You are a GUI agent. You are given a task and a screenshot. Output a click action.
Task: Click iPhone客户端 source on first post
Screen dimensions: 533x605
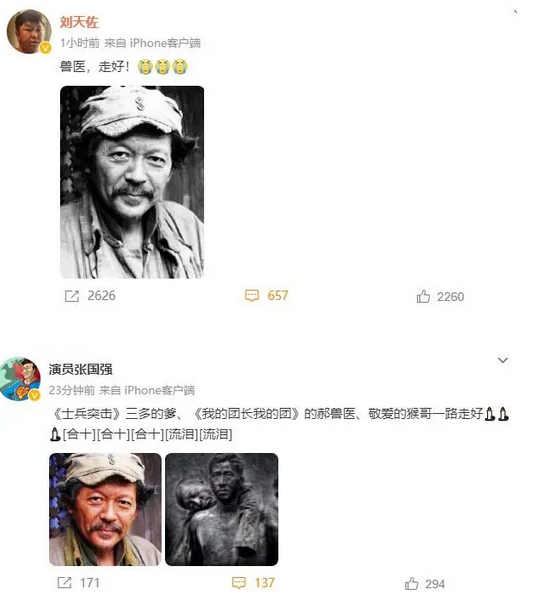[x=165, y=43]
